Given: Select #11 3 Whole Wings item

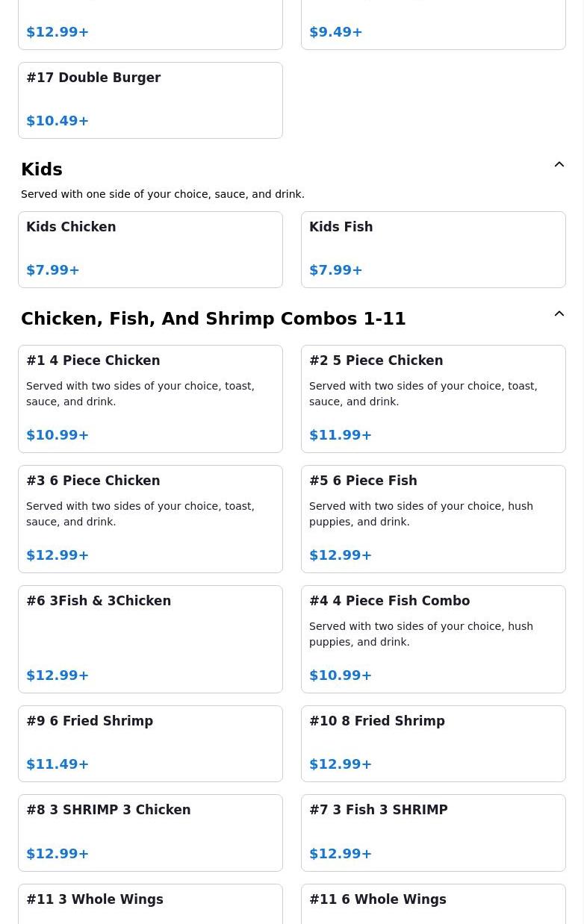Looking at the screenshot, I should [150, 903].
